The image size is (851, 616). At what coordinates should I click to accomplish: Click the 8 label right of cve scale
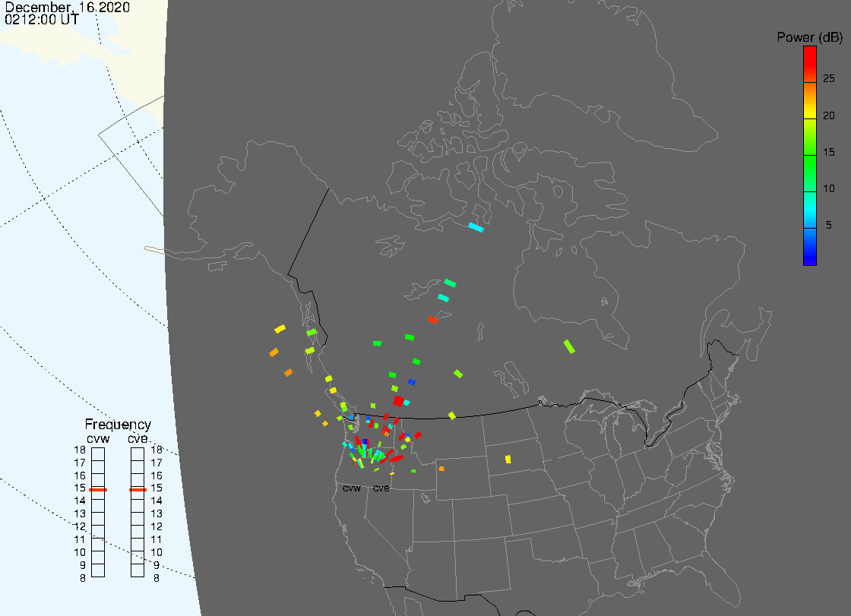(157, 578)
